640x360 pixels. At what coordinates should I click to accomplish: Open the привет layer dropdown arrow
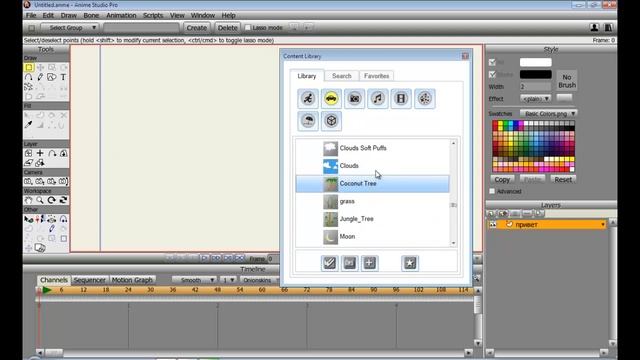point(602,224)
